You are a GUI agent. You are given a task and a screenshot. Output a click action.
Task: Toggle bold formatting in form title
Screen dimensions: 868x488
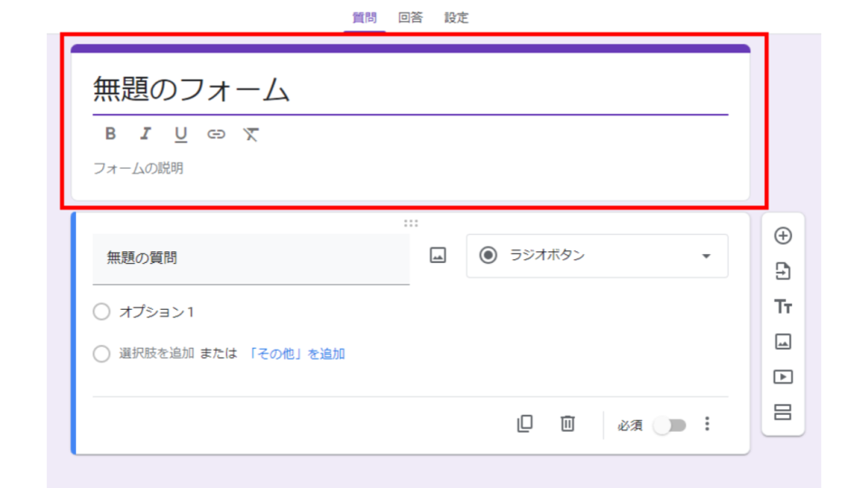click(x=110, y=134)
